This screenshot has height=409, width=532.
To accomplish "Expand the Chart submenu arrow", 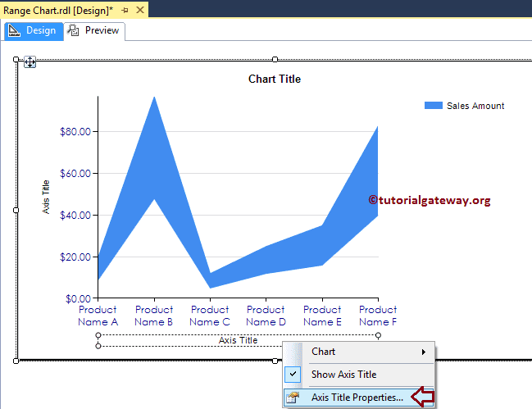I will coord(424,352).
